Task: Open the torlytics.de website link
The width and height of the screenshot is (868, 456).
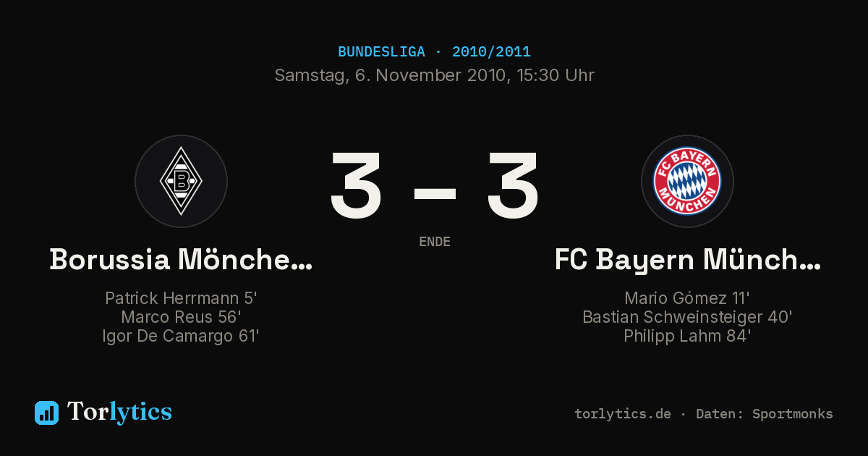Action: pyautogui.click(x=623, y=414)
